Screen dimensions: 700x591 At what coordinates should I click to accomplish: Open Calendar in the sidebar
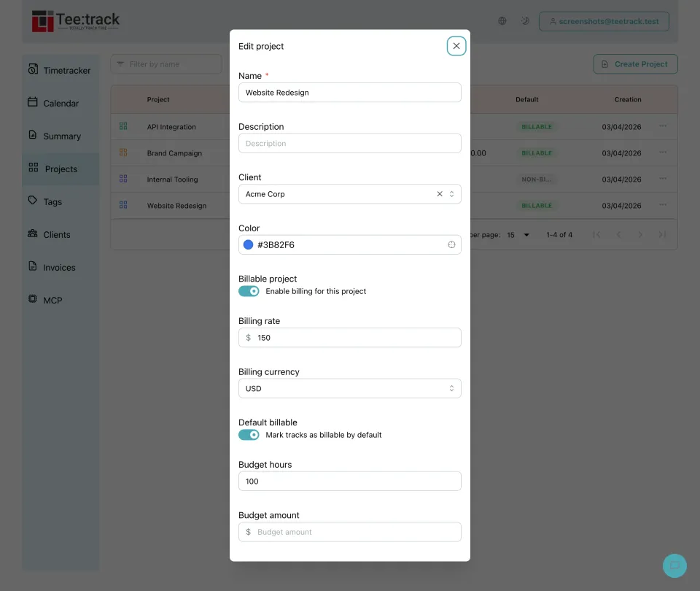pyautogui.click(x=61, y=103)
